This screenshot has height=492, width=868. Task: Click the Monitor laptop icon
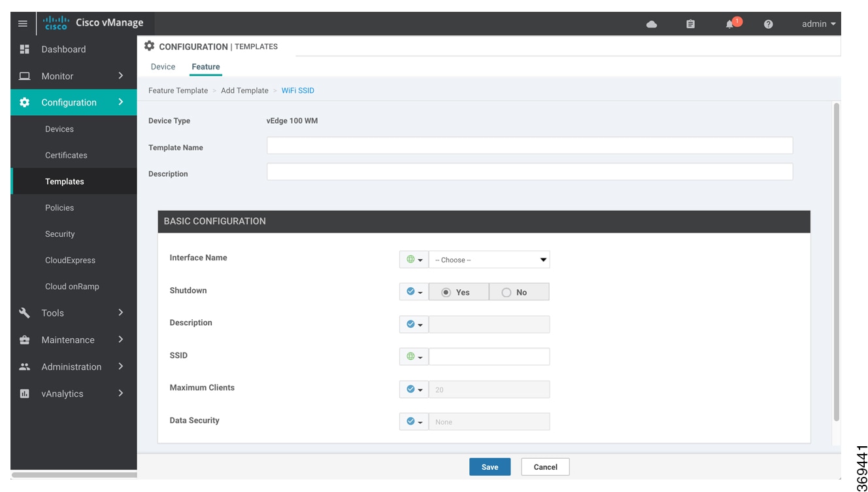pyautogui.click(x=25, y=76)
